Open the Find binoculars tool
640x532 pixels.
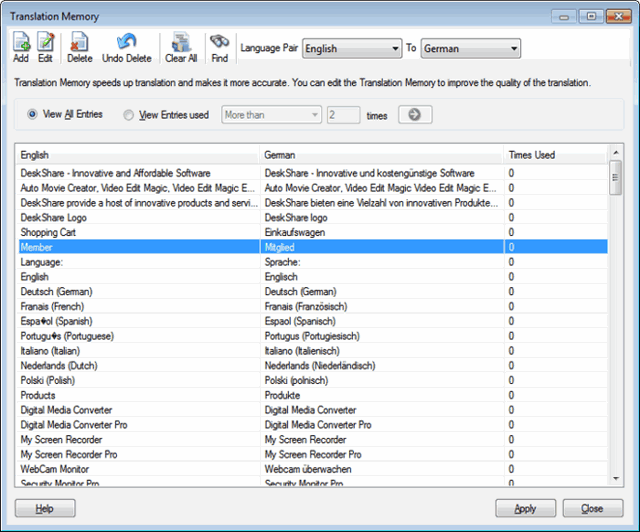(x=220, y=47)
